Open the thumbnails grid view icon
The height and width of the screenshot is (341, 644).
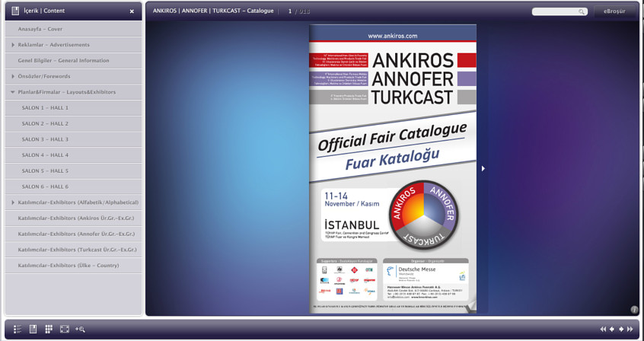coord(49,329)
